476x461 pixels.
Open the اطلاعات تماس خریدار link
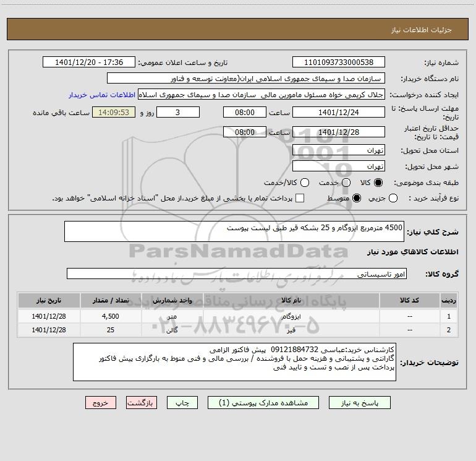pyautogui.click(x=102, y=95)
